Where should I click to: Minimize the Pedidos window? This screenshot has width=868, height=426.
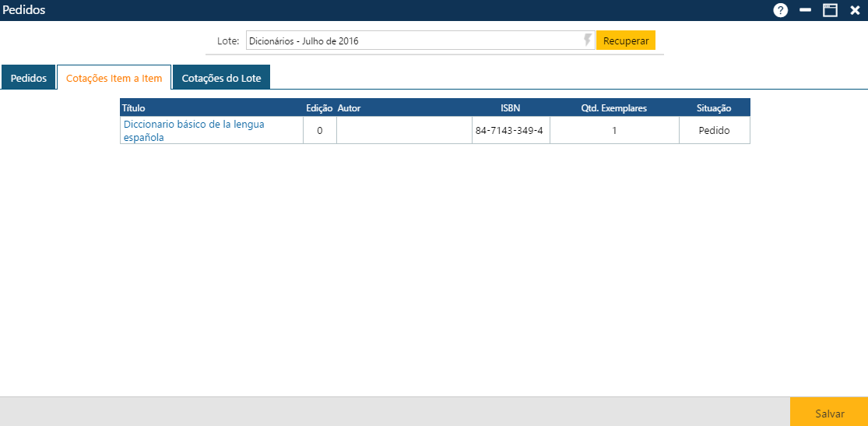coord(806,10)
